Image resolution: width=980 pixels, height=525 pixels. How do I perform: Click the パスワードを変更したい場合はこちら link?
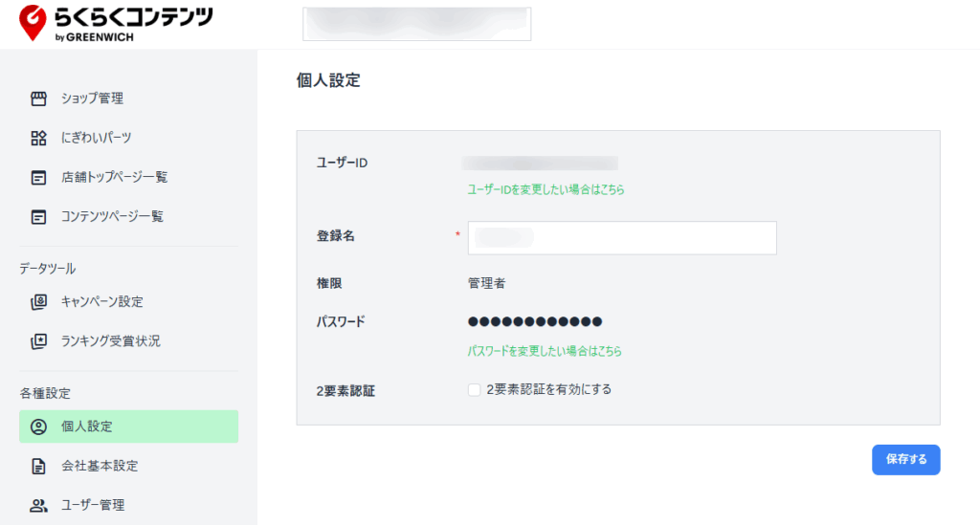pos(545,351)
